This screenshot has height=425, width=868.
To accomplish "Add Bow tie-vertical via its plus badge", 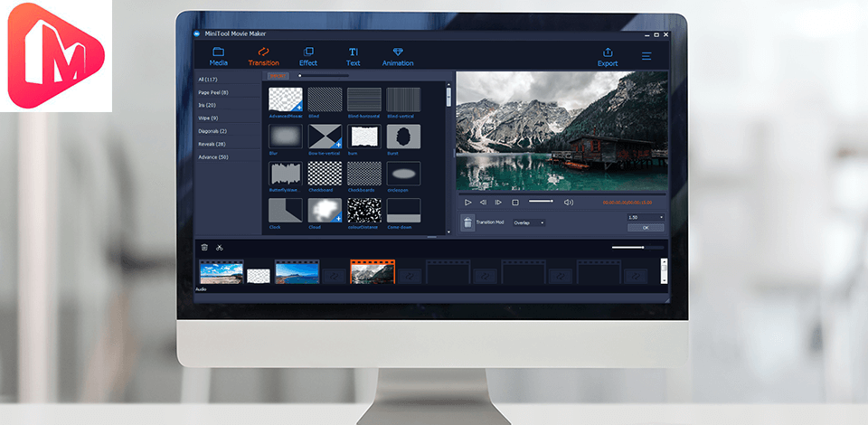I will [338, 145].
